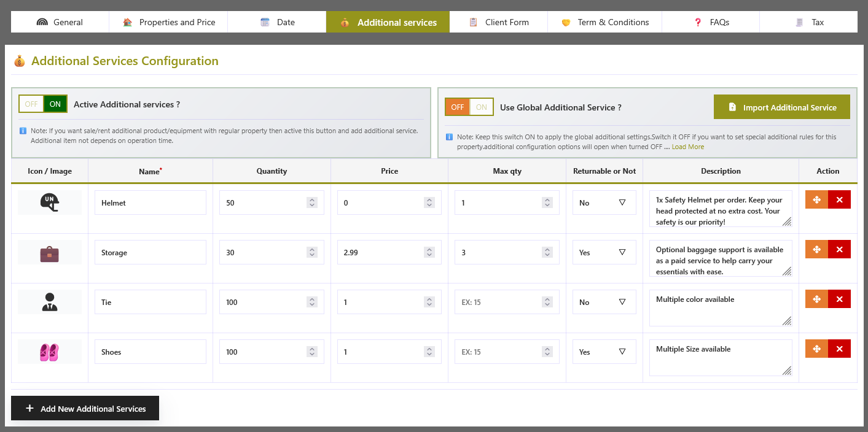Image resolution: width=868 pixels, height=432 pixels.
Task: Click the move handle for Helmet row
Action: point(816,199)
